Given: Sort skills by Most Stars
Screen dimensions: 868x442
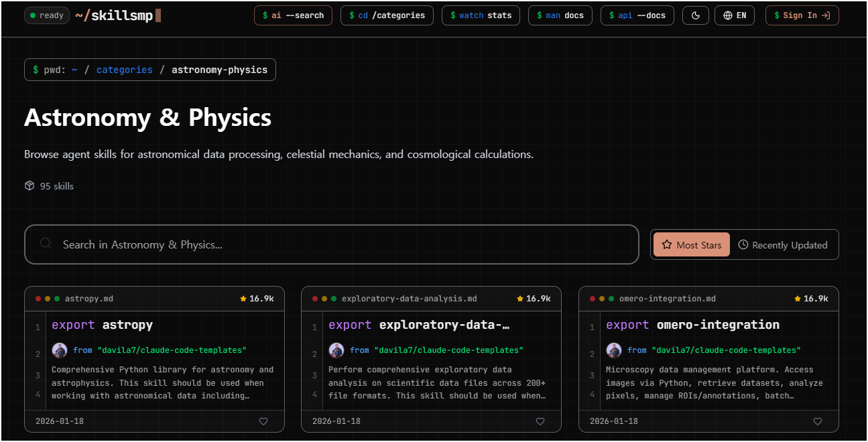Looking at the screenshot, I should [692, 245].
